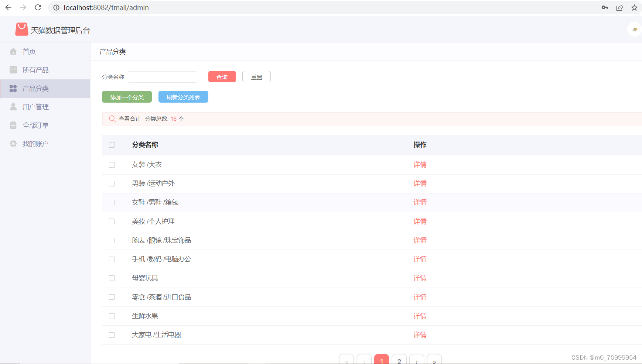This screenshot has height=364, width=642.
Task: Open the saved password key icon
Action: pos(605,7)
